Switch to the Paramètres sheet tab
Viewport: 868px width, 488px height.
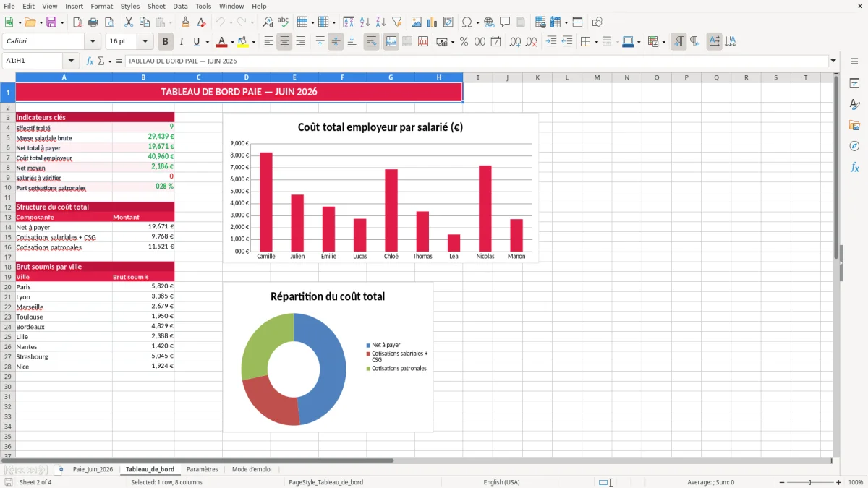[x=202, y=469]
